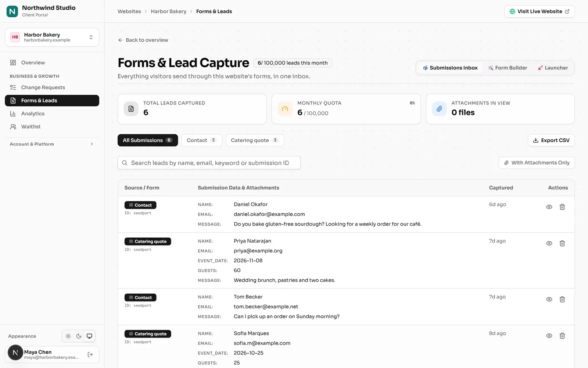Switch to the Submissions Inbox tab

(x=450, y=68)
